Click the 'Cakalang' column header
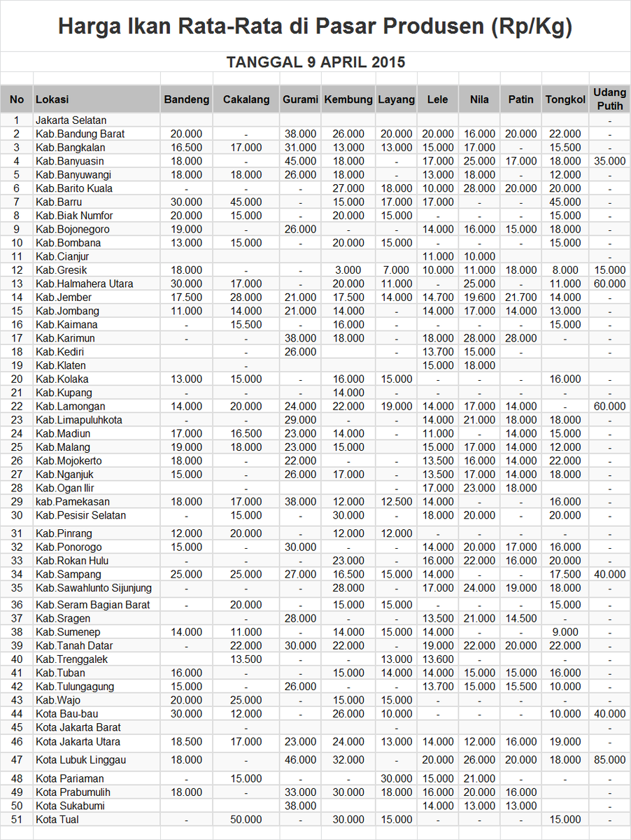This screenshot has width=631, height=840. pyautogui.click(x=246, y=99)
